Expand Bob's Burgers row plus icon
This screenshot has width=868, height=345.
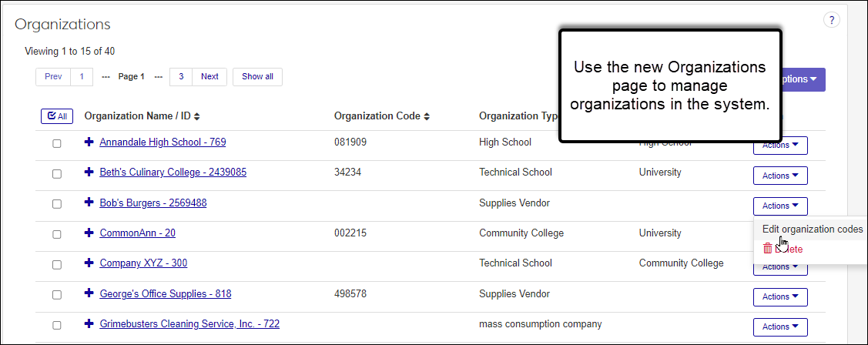click(89, 203)
